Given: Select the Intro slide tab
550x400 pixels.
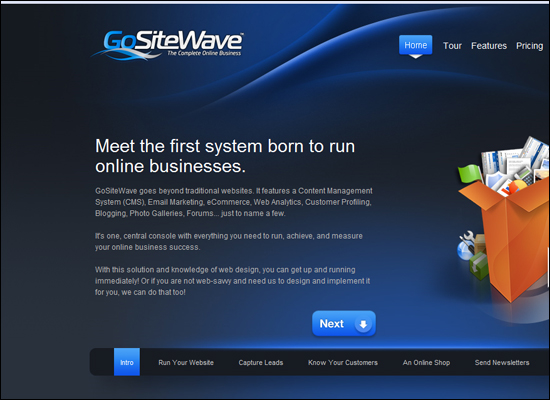Looking at the screenshot, I should point(127,362).
